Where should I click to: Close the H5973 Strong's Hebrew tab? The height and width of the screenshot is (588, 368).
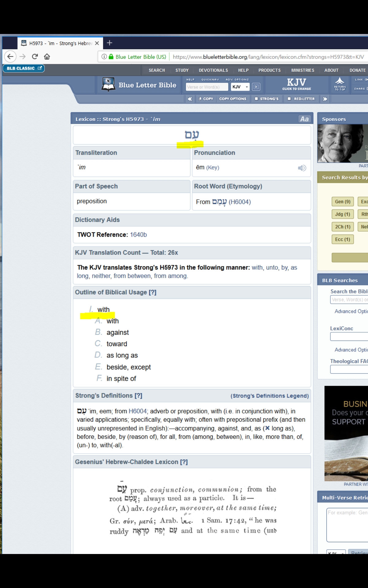pos(97,43)
